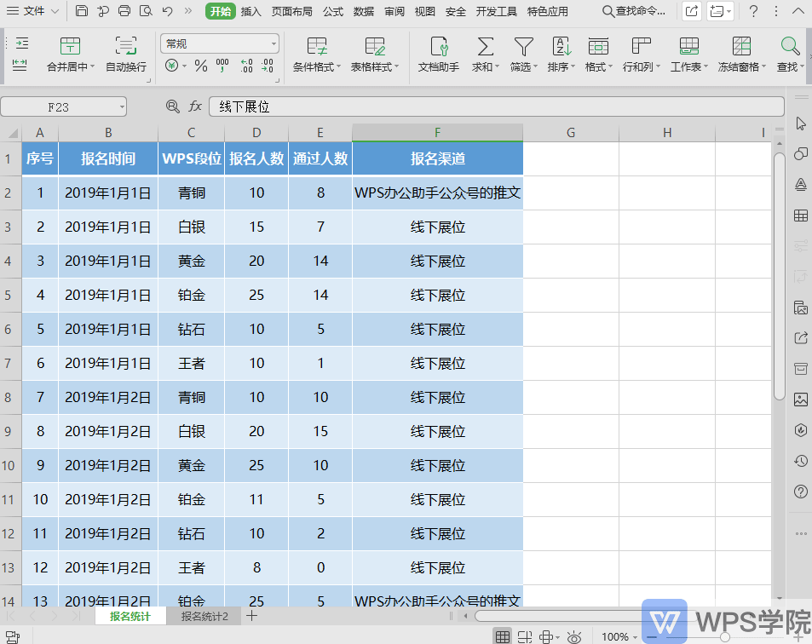Click Auto Wrap text icon
Viewport: 812px width, 644px height.
(126, 46)
